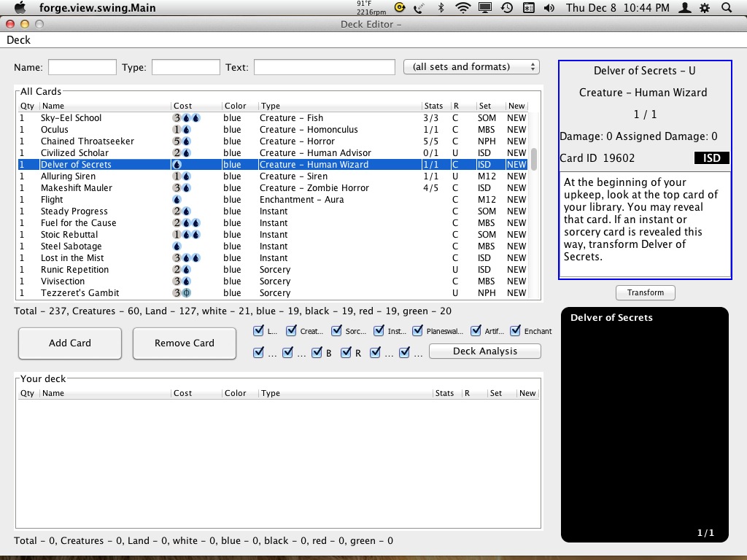Viewport: 747px width, 560px height.
Task: Click the Time Machine clock icon
Action: pyautogui.click(x=506, y=8)
